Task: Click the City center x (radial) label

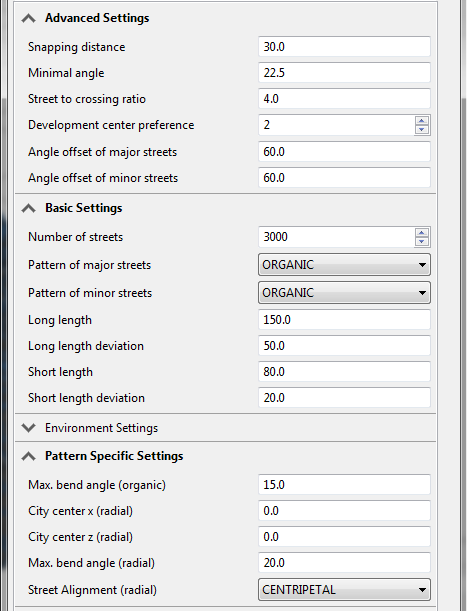Action: pos(81,511)
